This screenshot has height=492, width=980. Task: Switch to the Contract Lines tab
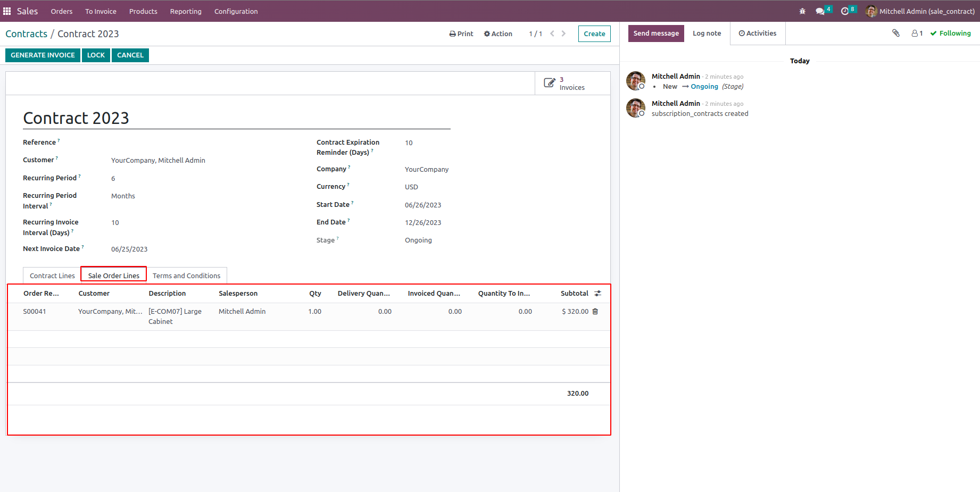tap(52, 276)
